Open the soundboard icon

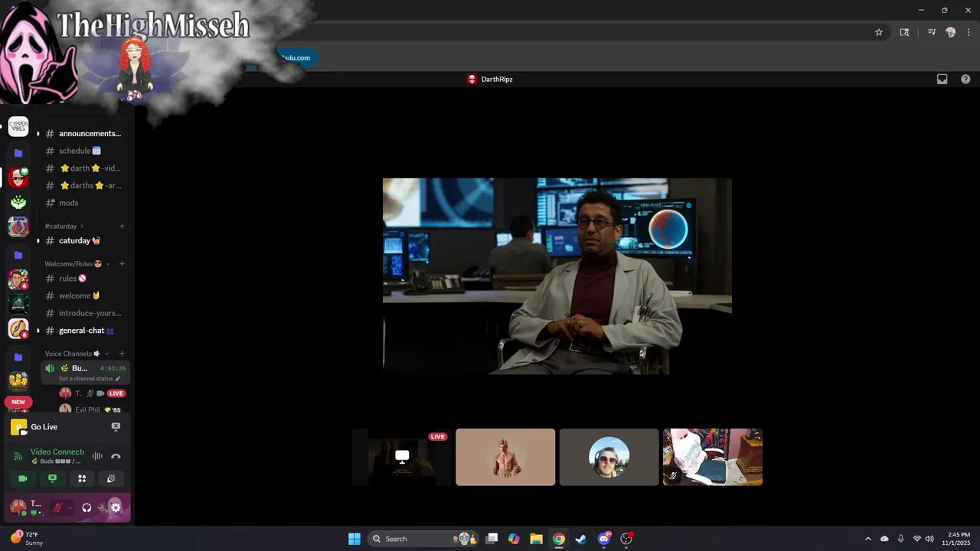[111, 478]
